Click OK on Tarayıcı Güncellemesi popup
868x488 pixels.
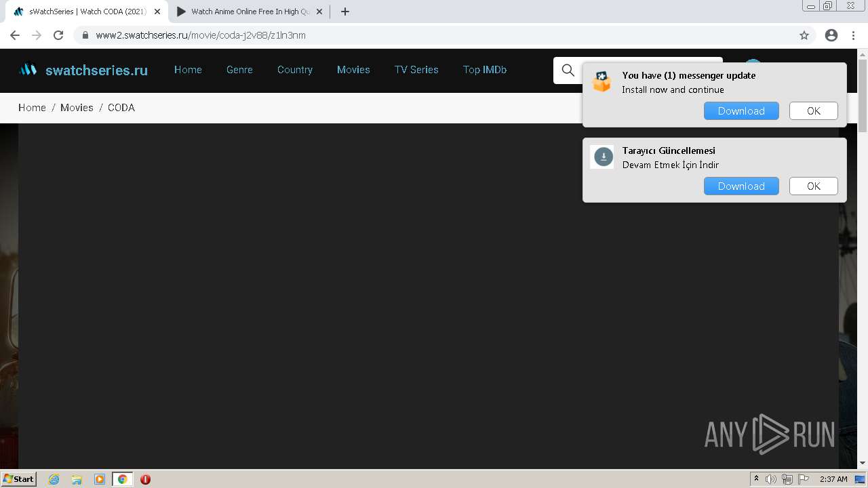[x=814, y=186]
